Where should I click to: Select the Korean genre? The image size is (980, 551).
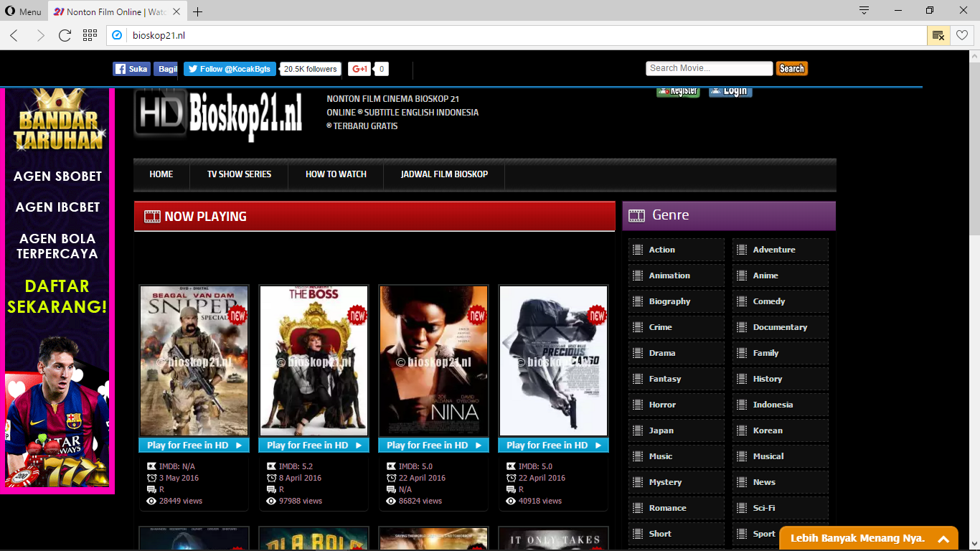point(781,430)
